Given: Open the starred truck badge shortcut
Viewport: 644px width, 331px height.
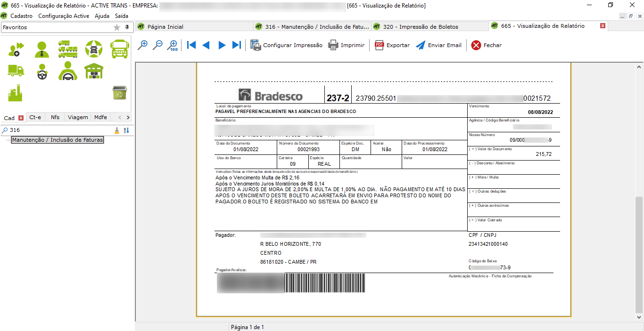Looking at the screenshot, I should (x=94, y=49).
